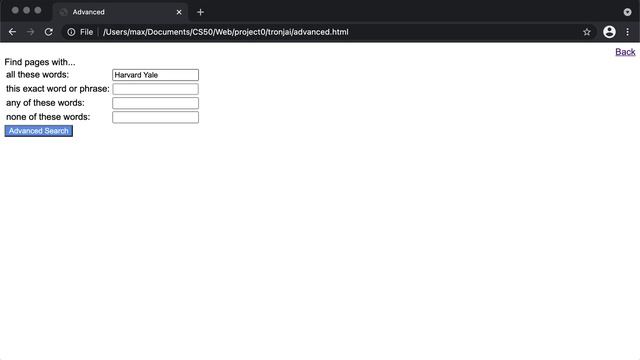Close the Advanced tab
The width and height of the screenshot is (640, 360).
point(179,12)
